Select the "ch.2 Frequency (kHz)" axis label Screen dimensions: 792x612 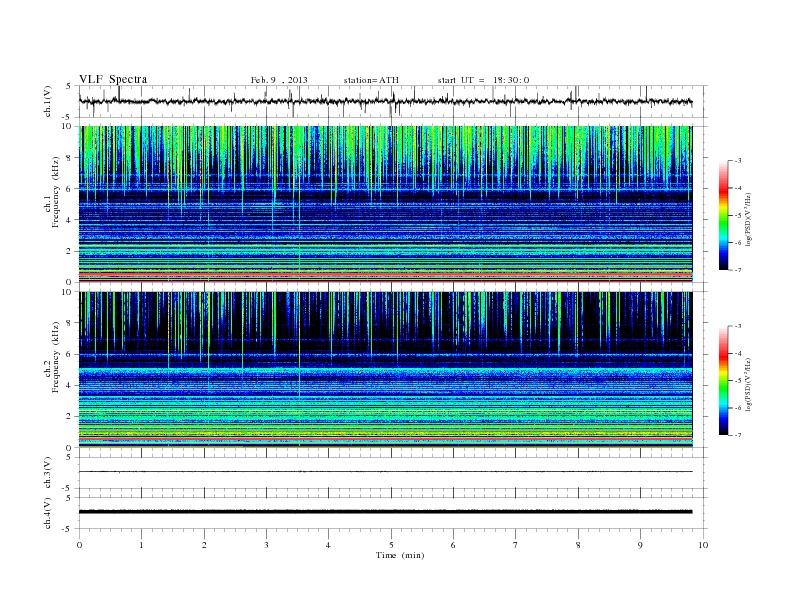pos(52,356)
